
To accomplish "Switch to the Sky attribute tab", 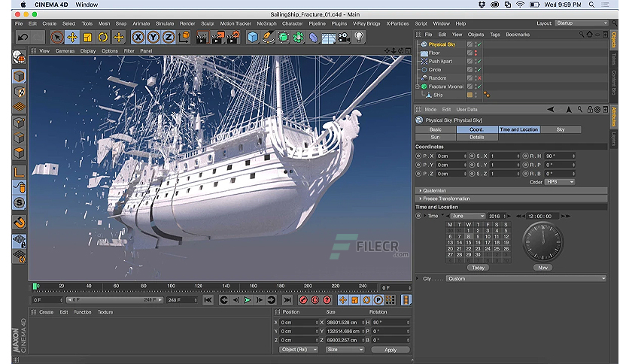I will pos(561,129).
